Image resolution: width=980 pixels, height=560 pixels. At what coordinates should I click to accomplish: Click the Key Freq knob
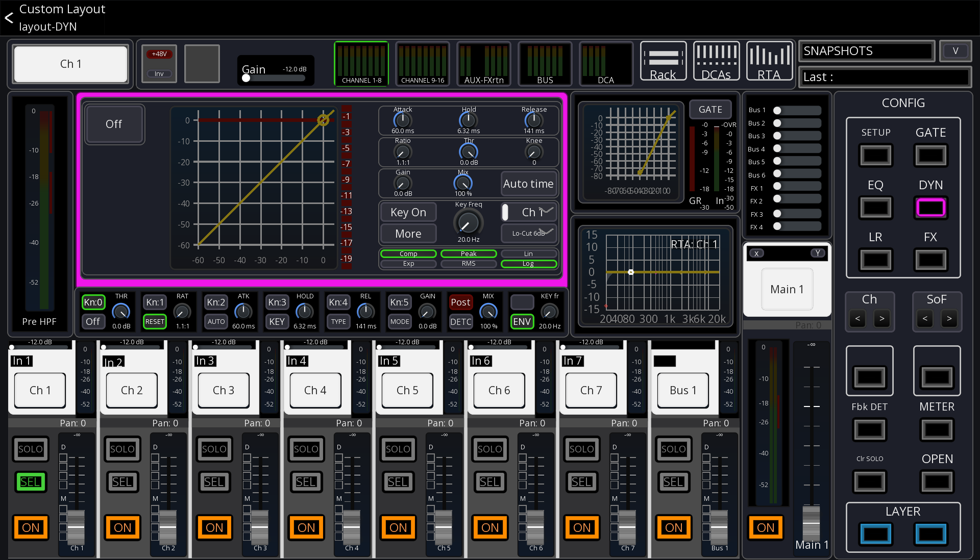click(468, 222)
